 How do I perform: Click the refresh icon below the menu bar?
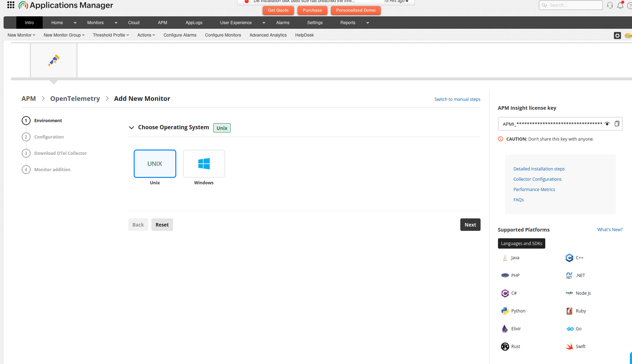617,36
